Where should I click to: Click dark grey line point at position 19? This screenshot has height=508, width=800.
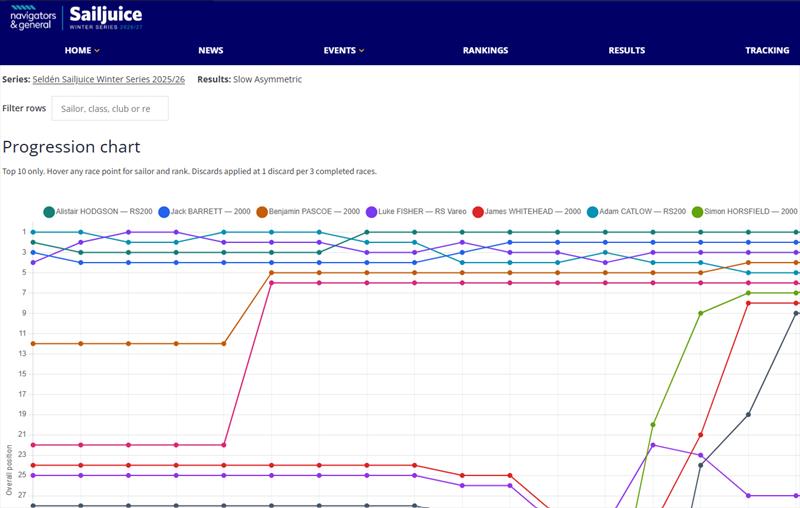click(748, 415)
